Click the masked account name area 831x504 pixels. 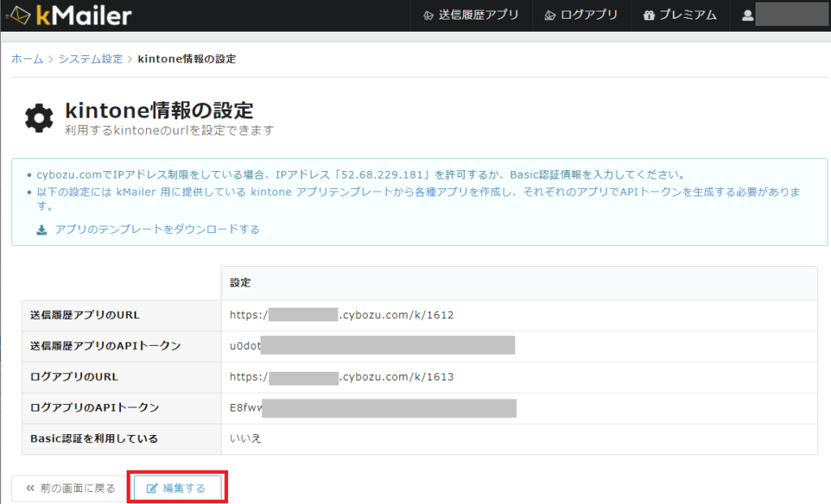tap(791, 14)
